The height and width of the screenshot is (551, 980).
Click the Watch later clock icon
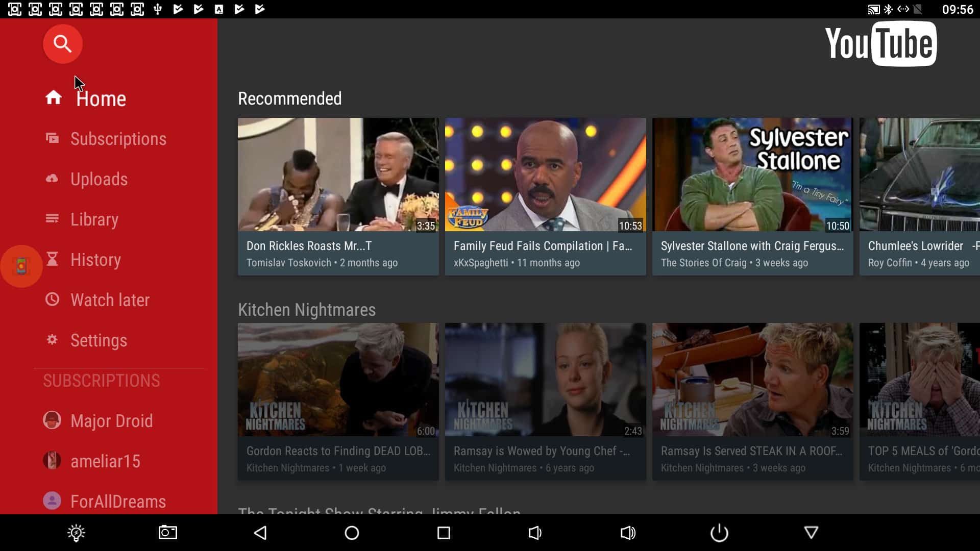[x=52, y=299]
